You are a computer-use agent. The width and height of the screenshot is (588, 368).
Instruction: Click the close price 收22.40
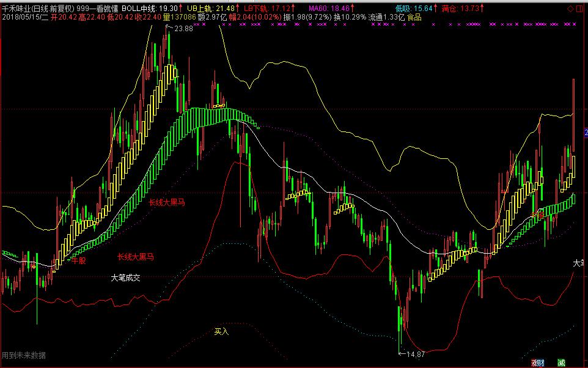tap(148, 17)
